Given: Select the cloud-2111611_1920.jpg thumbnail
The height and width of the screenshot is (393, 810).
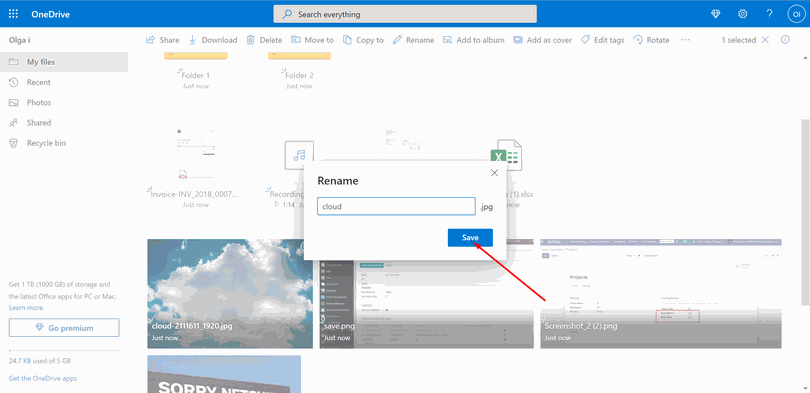Looking at the screenshot, I should [230, 293].
